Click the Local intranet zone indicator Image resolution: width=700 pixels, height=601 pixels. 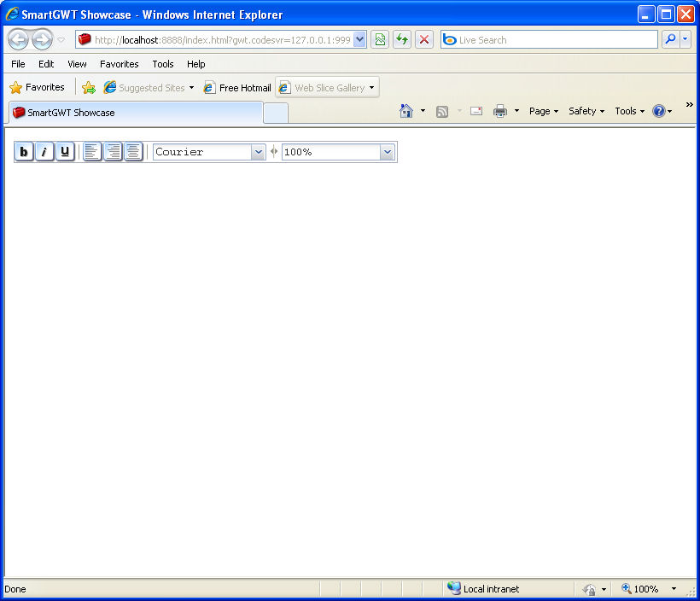click(x=483, y=589)
